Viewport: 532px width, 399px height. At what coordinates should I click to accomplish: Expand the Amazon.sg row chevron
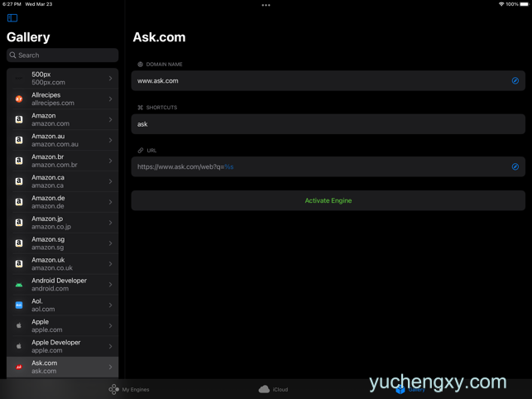tap(111, 243)
